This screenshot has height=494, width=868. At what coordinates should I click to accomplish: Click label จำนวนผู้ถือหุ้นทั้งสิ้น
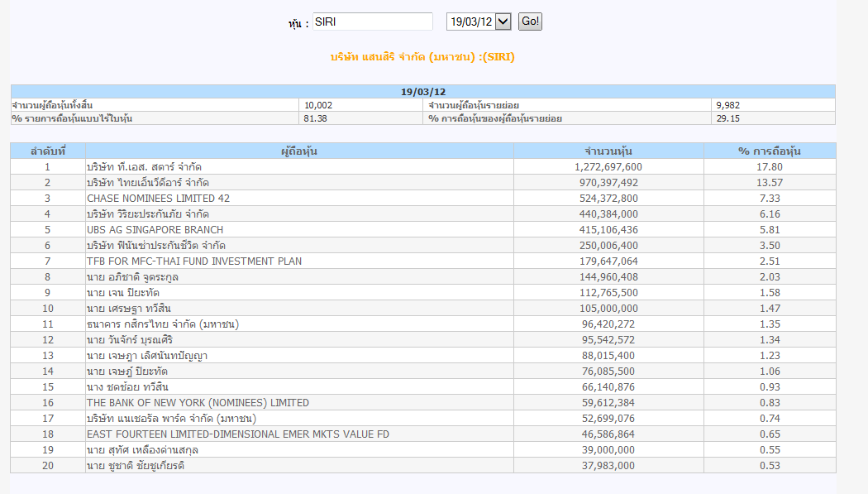click(x=52, y=105)
